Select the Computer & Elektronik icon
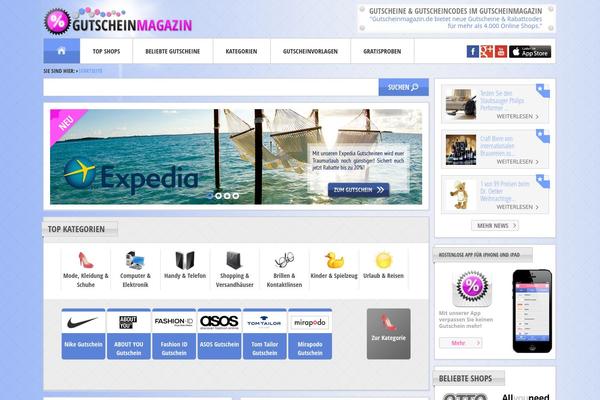600x400 pixels. pyautogui.click(x=135, y=260)
